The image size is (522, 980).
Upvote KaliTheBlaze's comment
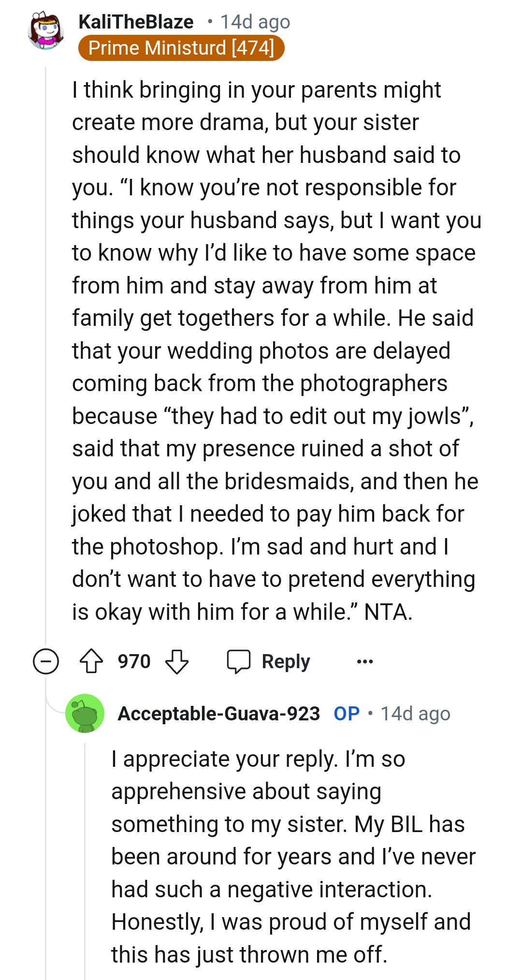(91, 661)
